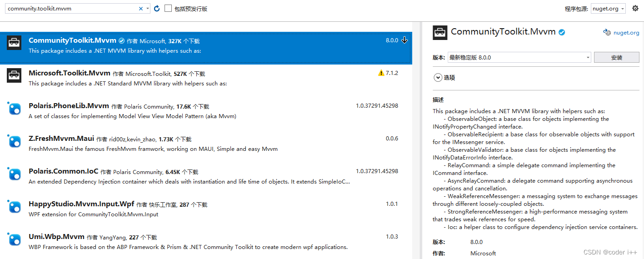This screenshot has width=644, height=259.
Task: Open the version dropdown showing 8.0.0
Action: click(519, 58)
